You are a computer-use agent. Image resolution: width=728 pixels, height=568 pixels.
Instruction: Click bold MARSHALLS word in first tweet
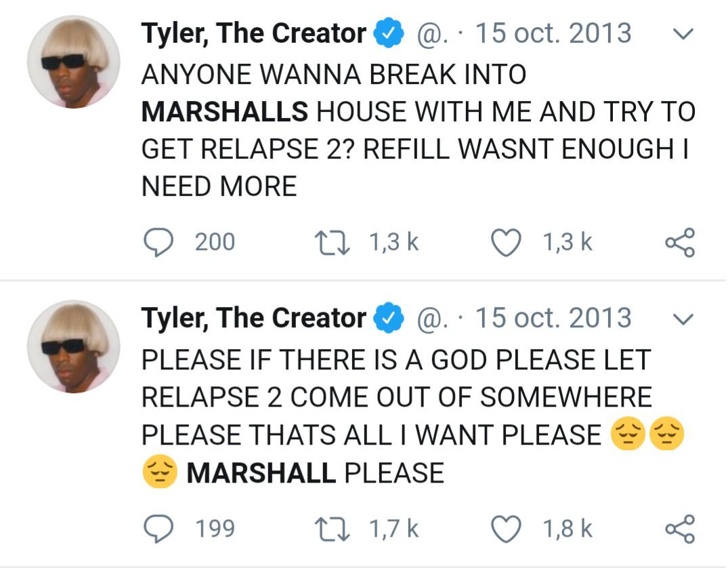224,111
